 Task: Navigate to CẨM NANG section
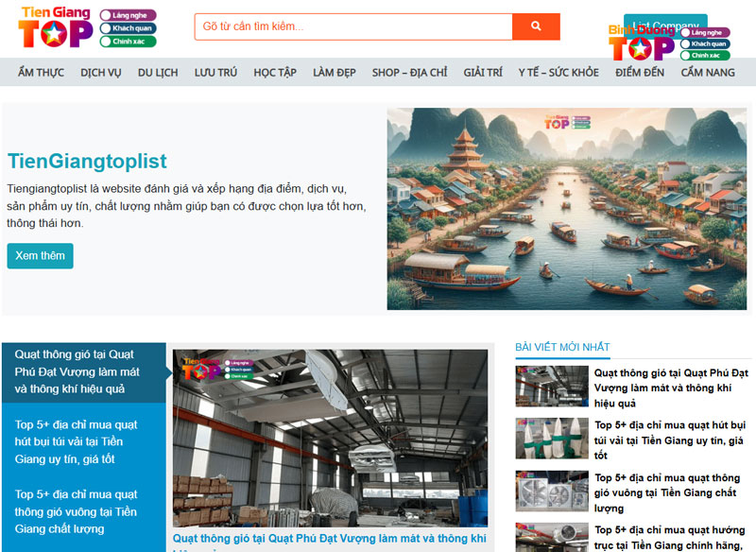point(707,73)
